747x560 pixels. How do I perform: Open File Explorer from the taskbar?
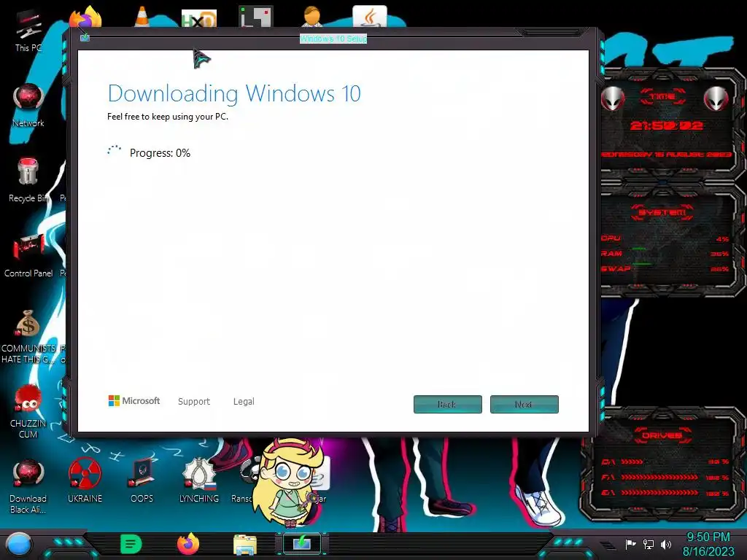click(245, 545)
